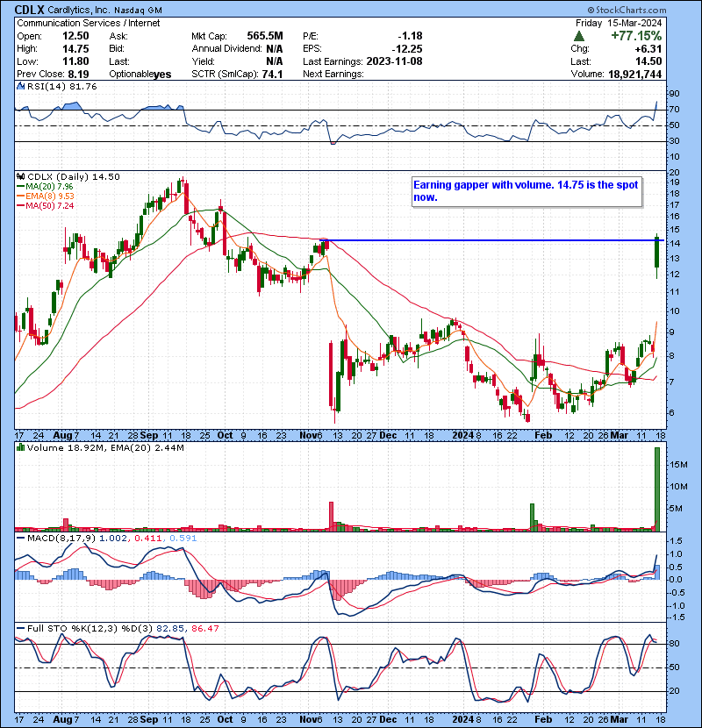Select the Open value 12.50
The width and height of the screenshot is (702, 728).
click(75, 36)
